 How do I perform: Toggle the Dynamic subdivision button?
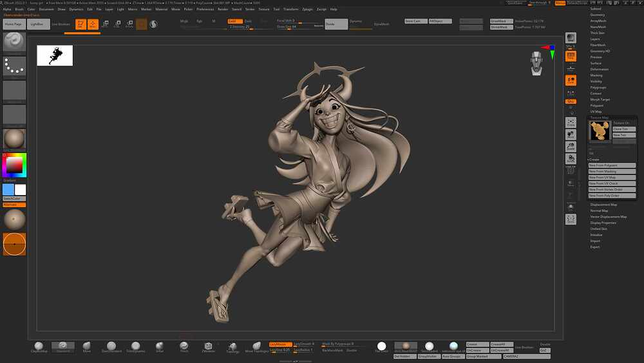[x=355, y=21]
